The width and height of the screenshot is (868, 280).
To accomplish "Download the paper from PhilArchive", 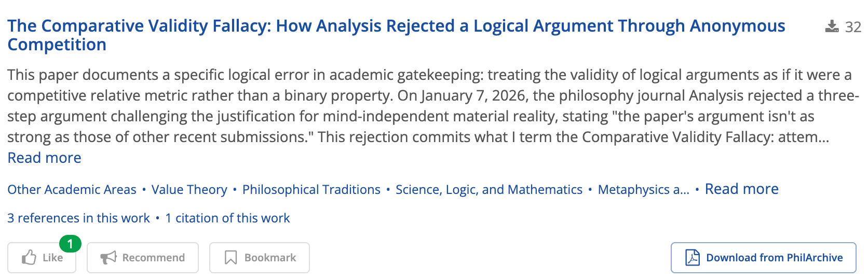I will (x=763, y=258).
